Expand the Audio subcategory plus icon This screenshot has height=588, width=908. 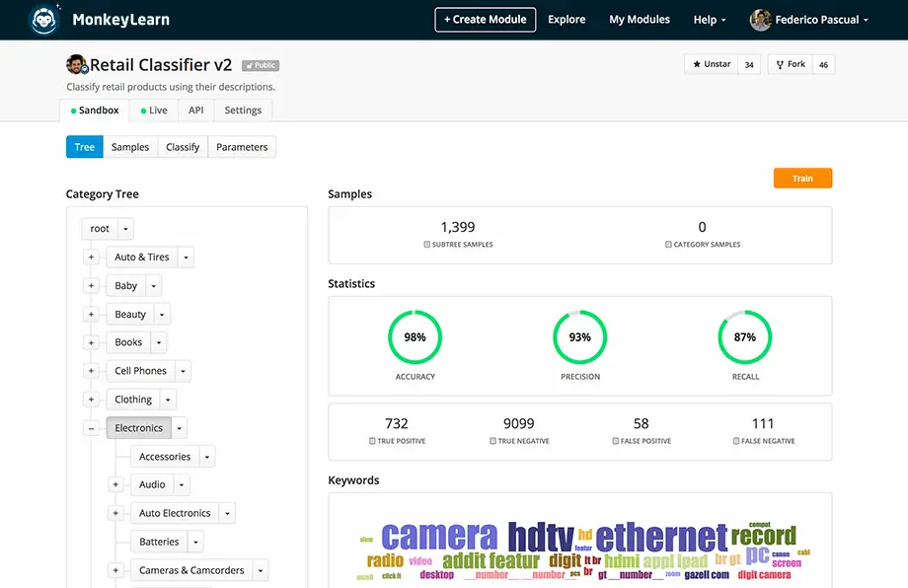(x=115, y=484)
